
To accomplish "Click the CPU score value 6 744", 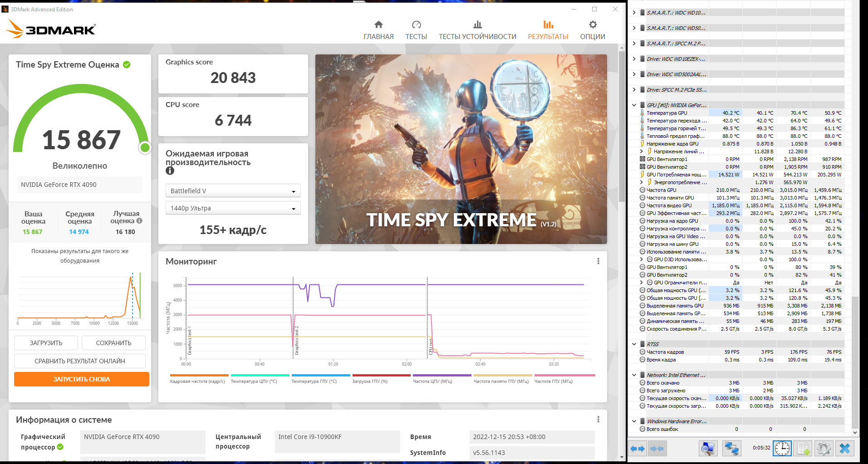I will pos(233,121).
